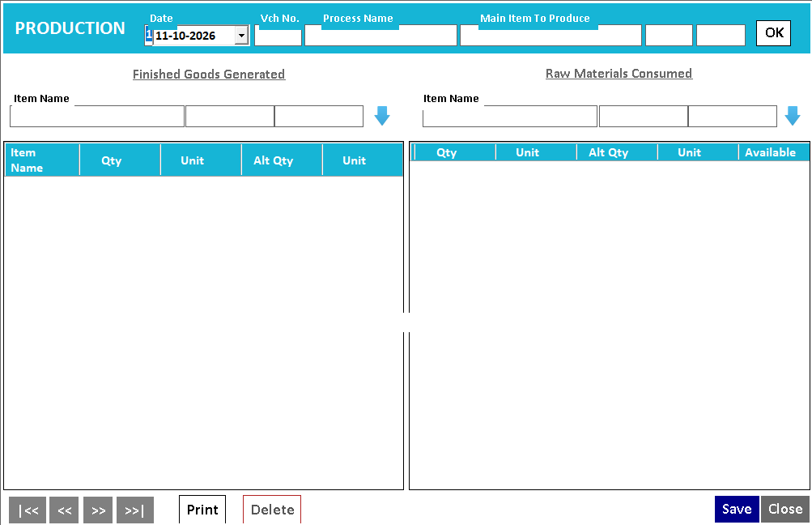
Task: Click the blue down arrow under Finished Goods
Action: tap(381, 116)
